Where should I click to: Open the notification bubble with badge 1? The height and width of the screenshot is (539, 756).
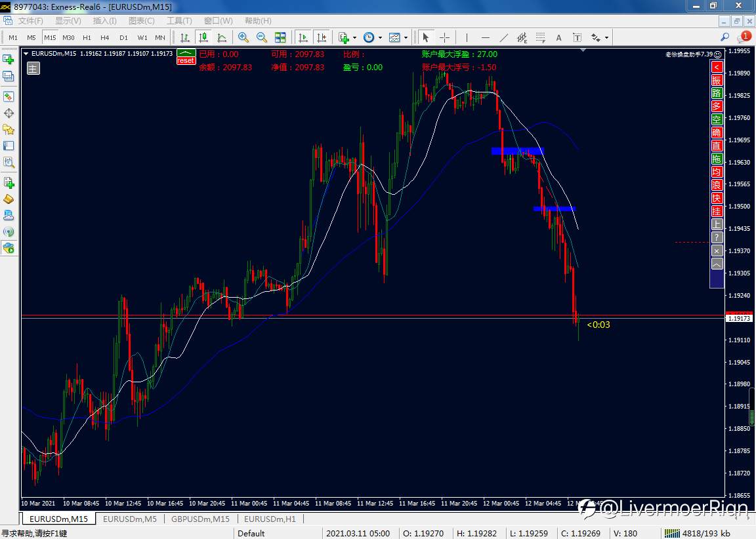744,37
